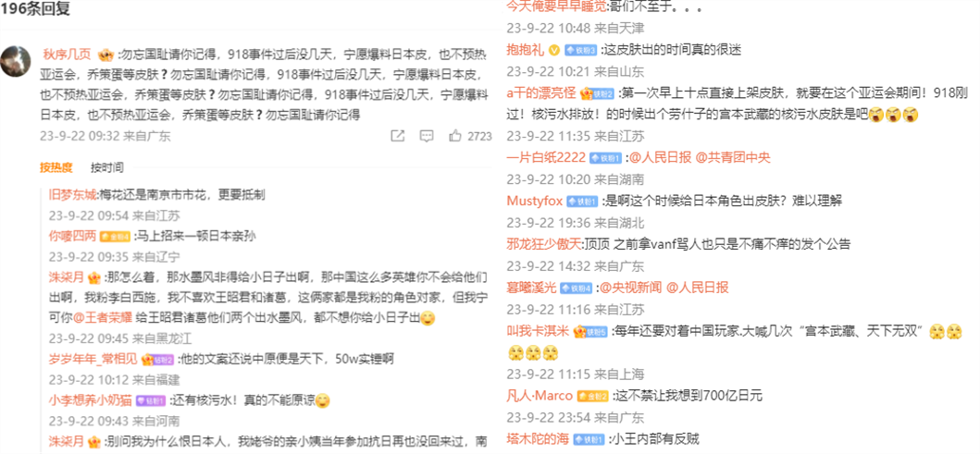The image size is (980, 454).
Task: Click the 铁粉3 badge beside 抱抱礼
Action: (580, 50)
